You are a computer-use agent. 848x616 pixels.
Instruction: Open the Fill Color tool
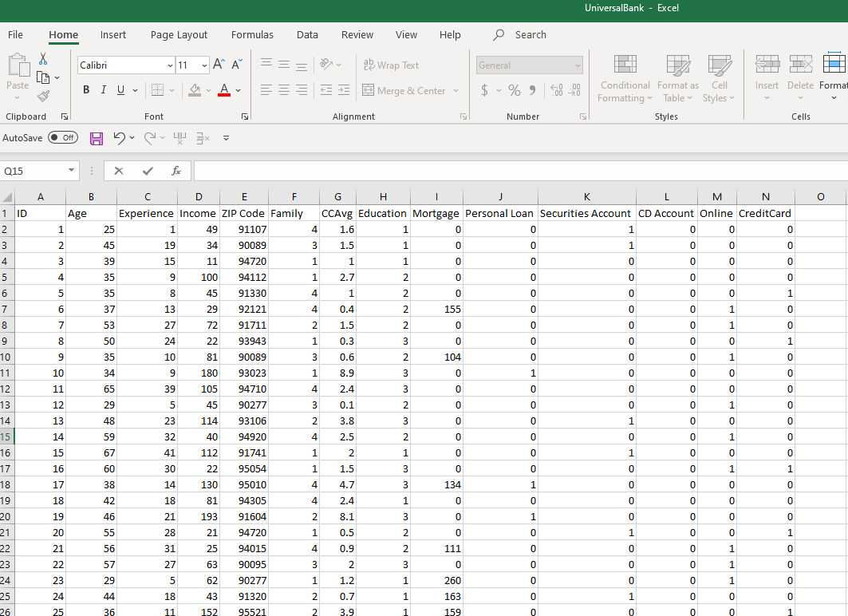click(x=195, y=89)
